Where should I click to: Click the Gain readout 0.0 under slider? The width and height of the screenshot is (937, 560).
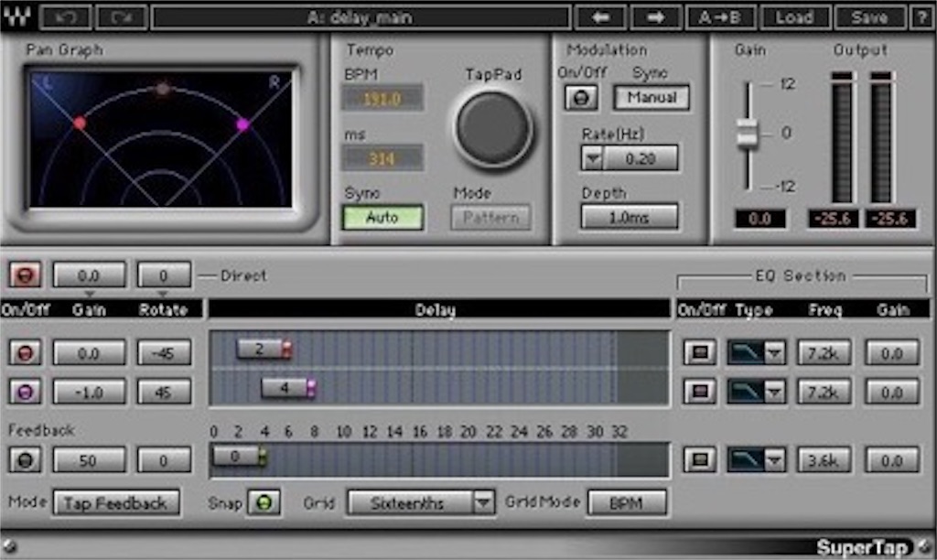click(759, 219)
